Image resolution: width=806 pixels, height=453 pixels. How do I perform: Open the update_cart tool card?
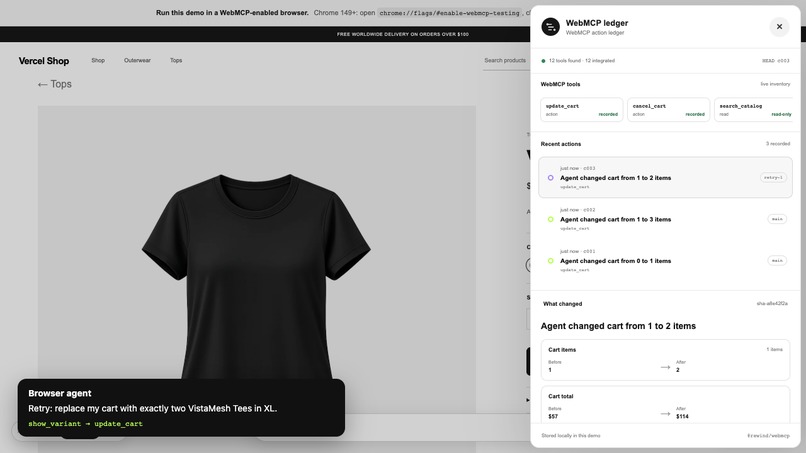click(x=581, y=110)
